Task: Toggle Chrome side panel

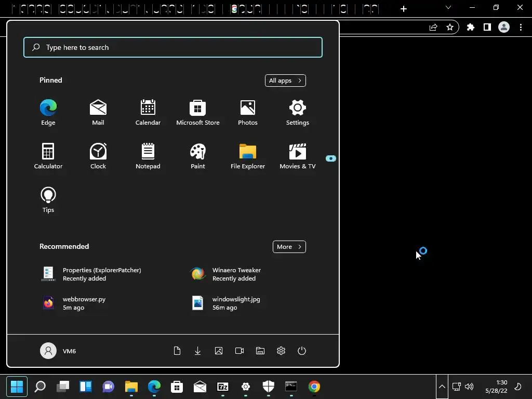Action: pyautogui.click(x=487, y=27)
